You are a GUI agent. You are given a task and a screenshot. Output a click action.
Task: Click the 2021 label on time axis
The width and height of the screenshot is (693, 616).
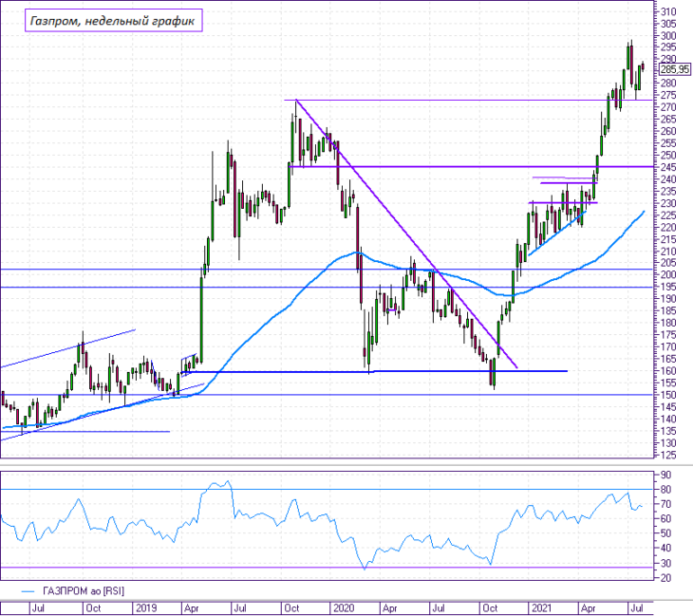coord(541,608)
